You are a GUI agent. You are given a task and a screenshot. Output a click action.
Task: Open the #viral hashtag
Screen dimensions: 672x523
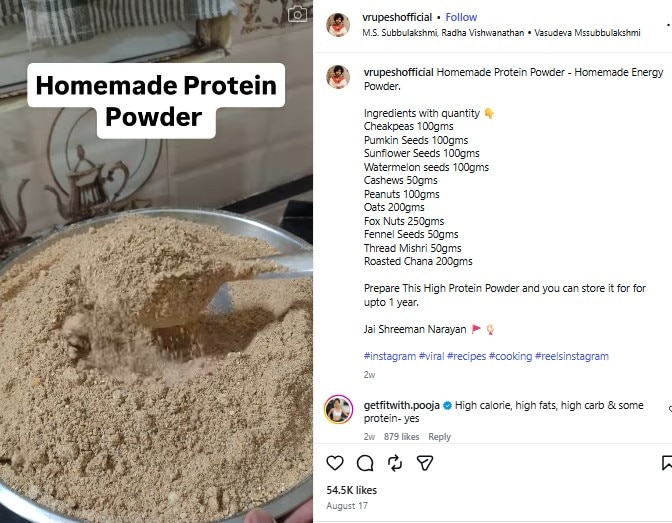(431, 356)
